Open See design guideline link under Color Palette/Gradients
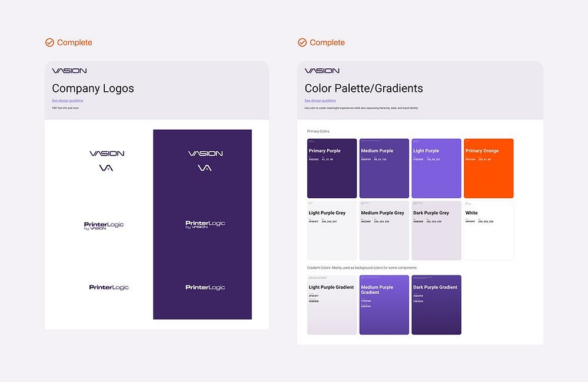Viewport: 588px width, 382px height. click(320, 101)
